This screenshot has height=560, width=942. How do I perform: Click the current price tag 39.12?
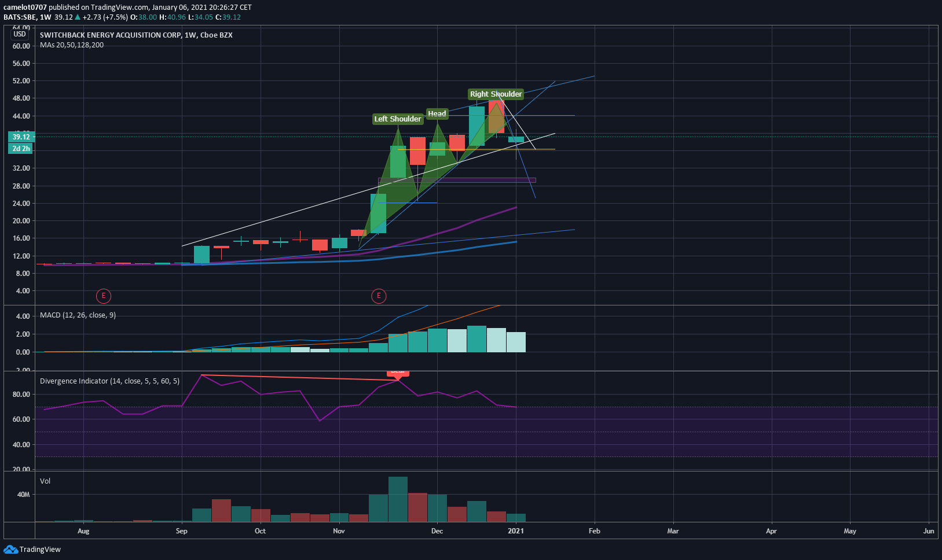click(21, 137)
